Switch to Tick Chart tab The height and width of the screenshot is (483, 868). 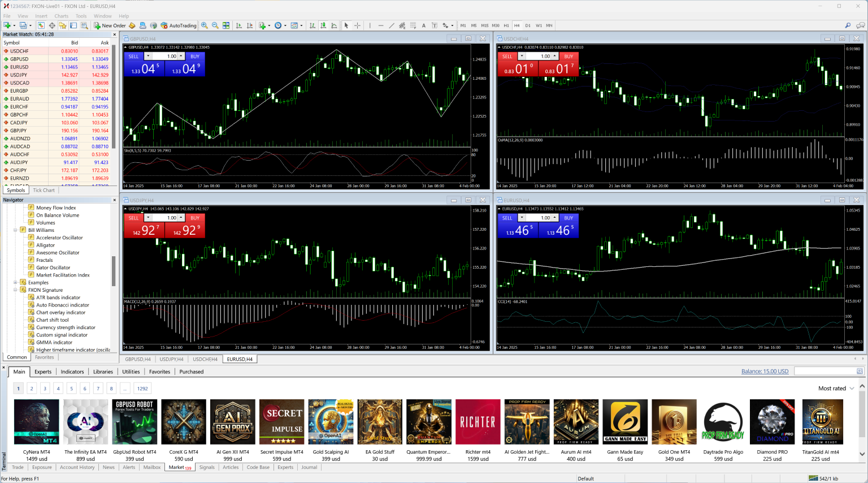pos(44,190)
